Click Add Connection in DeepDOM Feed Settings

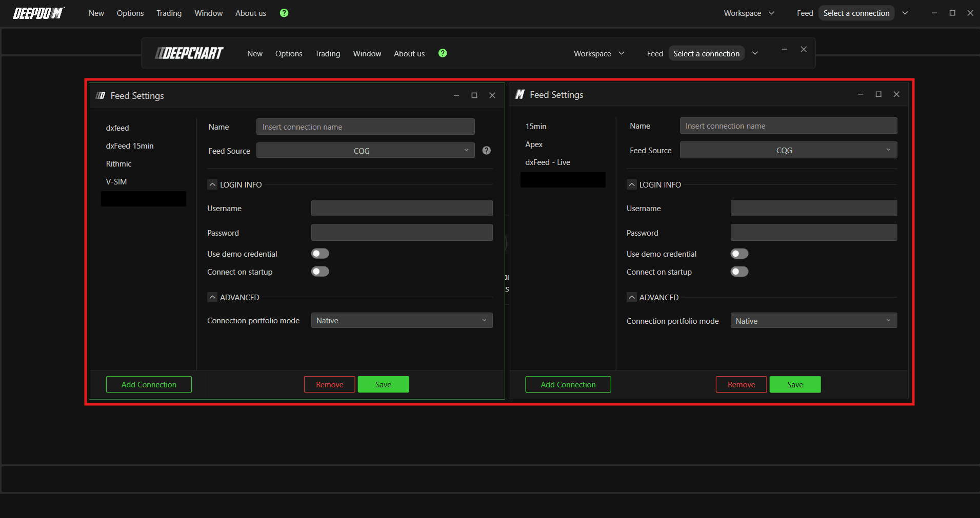(568, 384)
